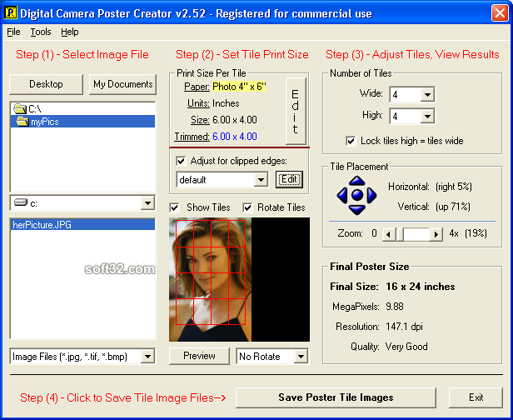The height and width of the screenshot is (420, 513).
Task: Click the trimmed 6.00 x 4.00 value
Action: tap(235, 137)
